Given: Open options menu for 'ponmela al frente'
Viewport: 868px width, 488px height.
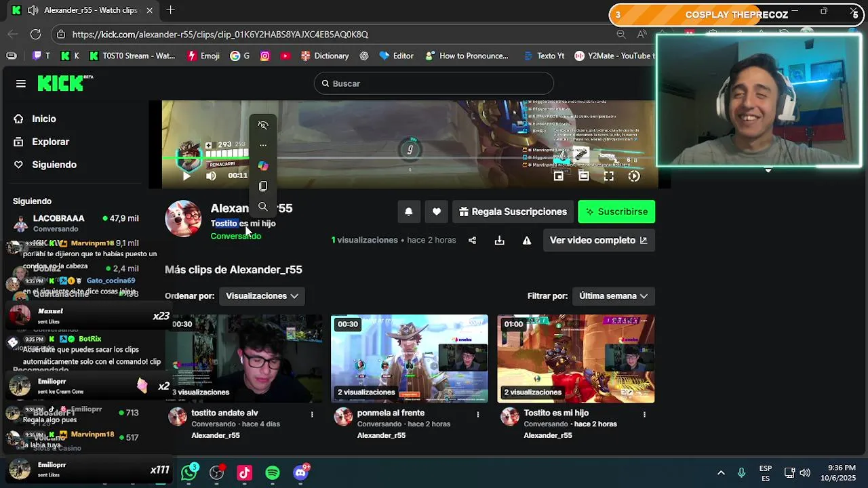Looking at the screenshot, I should pyautogui.click(x=478, y=414).
